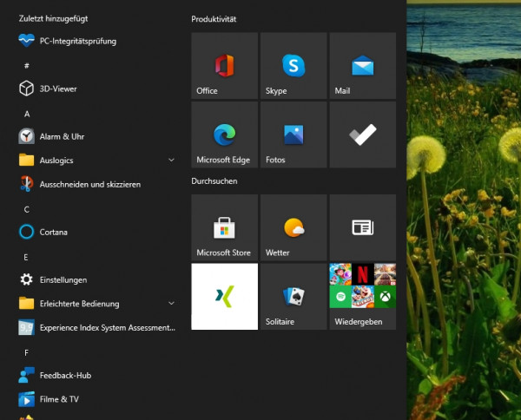Click the Netflix icon in Wiedergeben folder

(x=362, y=274)
